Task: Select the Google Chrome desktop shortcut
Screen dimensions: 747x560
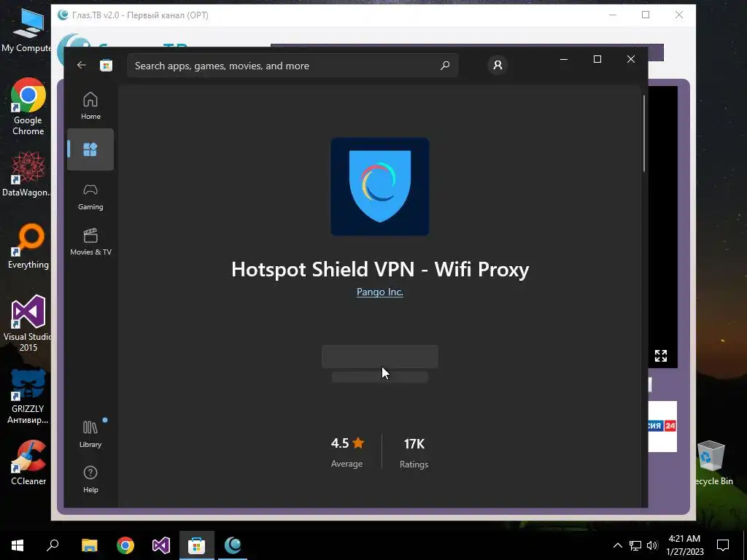Action: (x=28, y=106)
